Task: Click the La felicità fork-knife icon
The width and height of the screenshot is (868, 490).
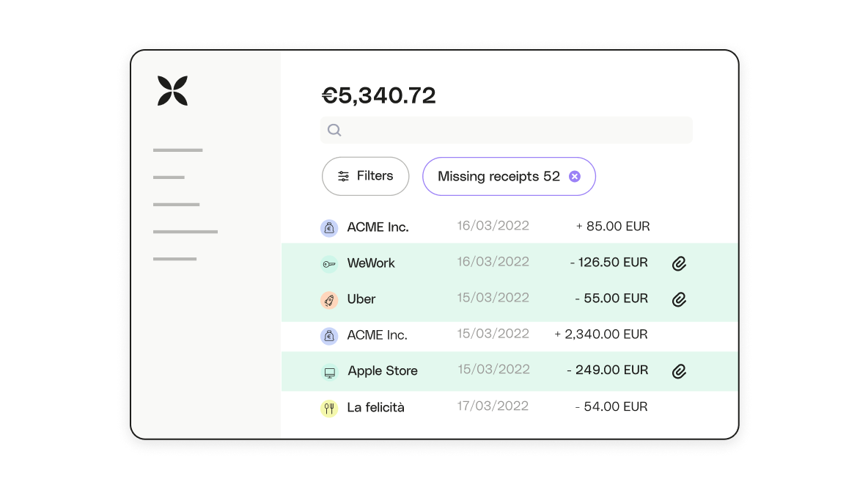Action: (329, 408)
